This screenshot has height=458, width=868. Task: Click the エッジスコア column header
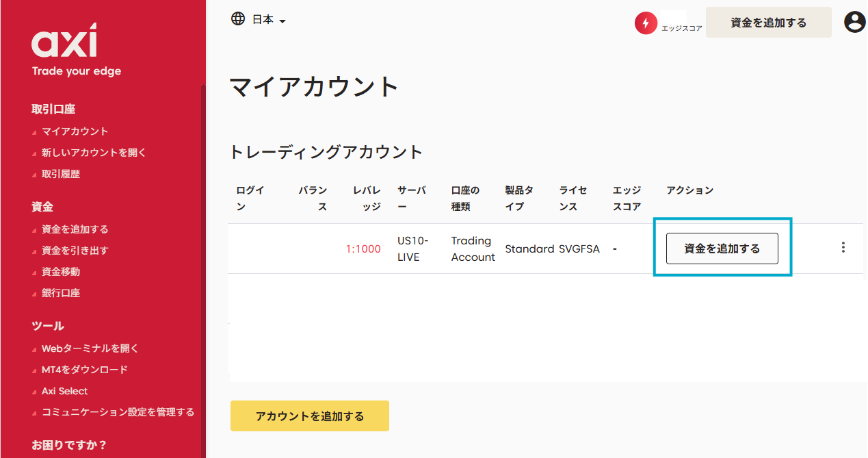[627, 199]
